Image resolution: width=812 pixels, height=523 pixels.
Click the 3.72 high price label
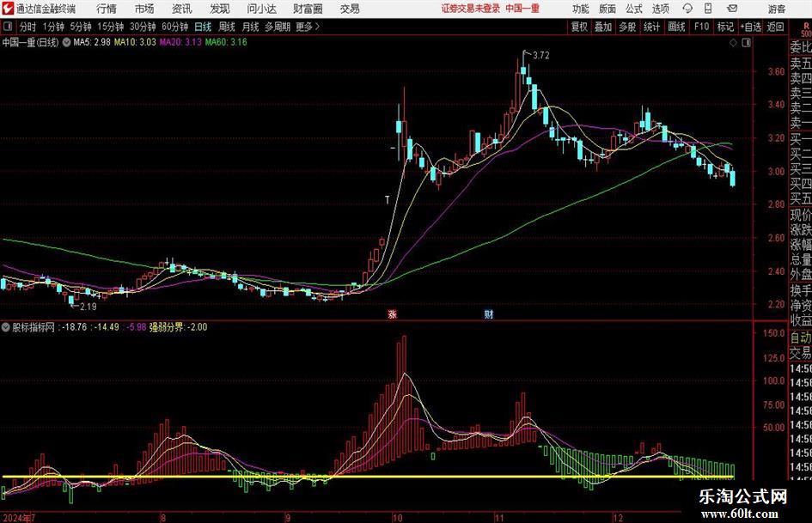click(540, 56)
